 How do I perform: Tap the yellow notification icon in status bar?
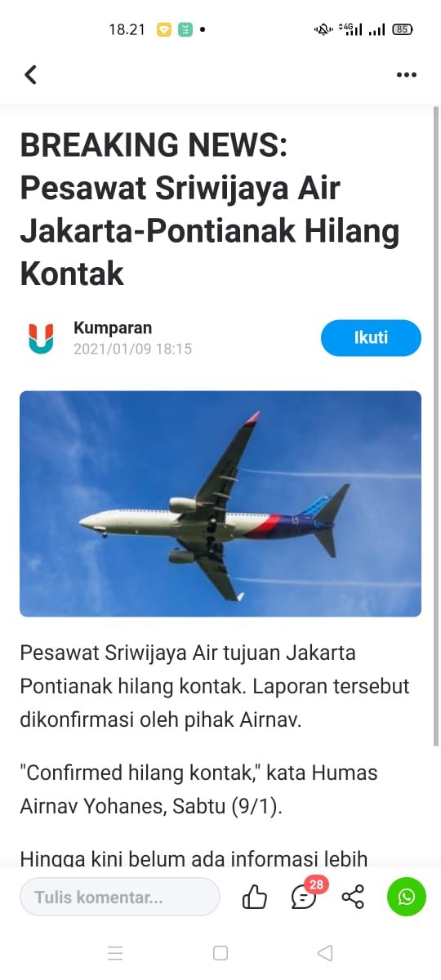tap(164, 29)
